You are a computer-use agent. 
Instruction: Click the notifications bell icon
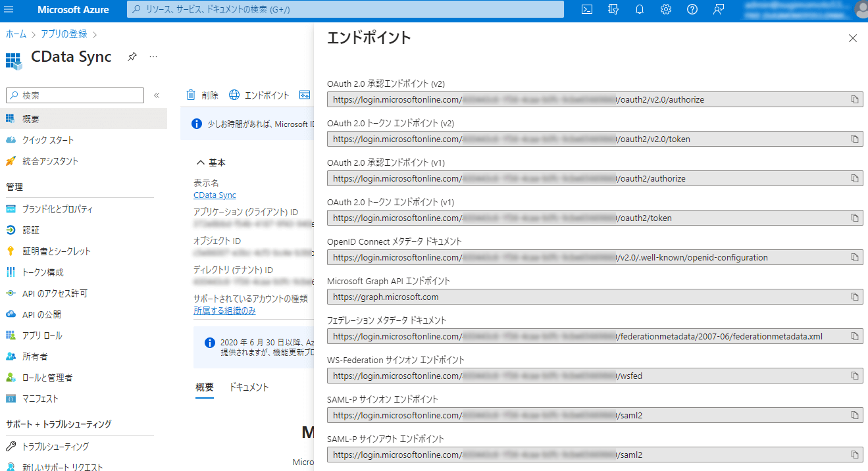click(x=640, y=9)
